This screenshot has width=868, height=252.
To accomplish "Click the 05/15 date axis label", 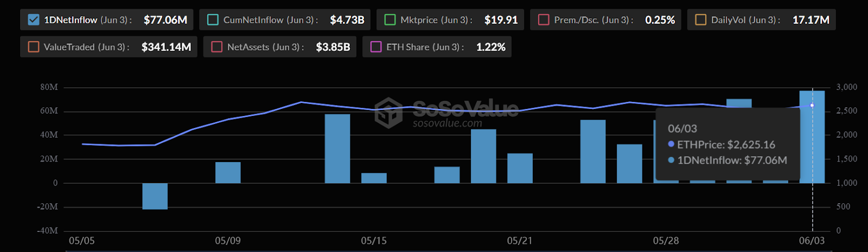I will coord(374,241).
